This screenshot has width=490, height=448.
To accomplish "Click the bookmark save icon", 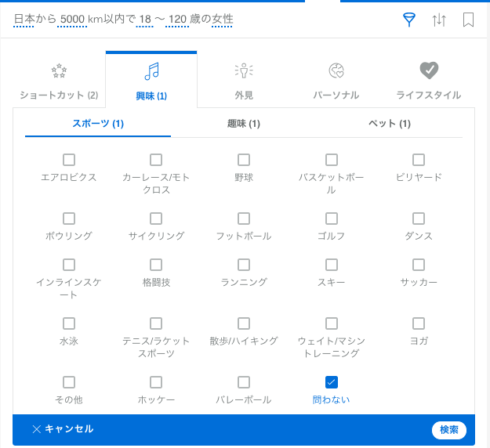I will click(468, 20).
